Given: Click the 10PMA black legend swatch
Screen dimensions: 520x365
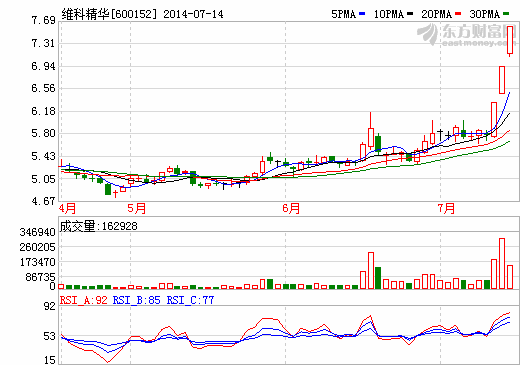Looking at the screenshot, I should click(410, 14).
